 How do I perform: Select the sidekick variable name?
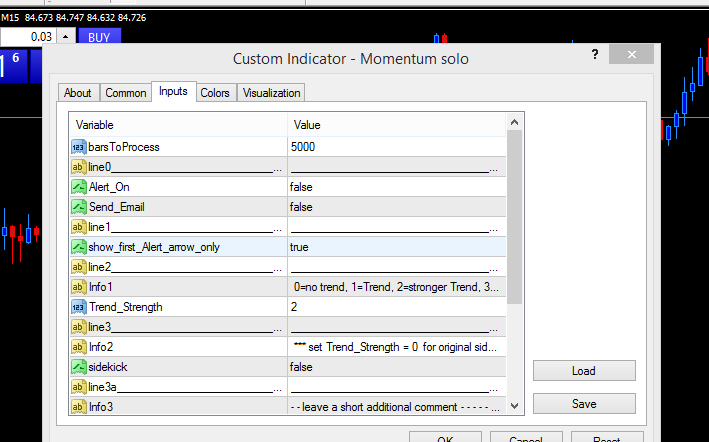pyautogui.click(x=108, y=367)
